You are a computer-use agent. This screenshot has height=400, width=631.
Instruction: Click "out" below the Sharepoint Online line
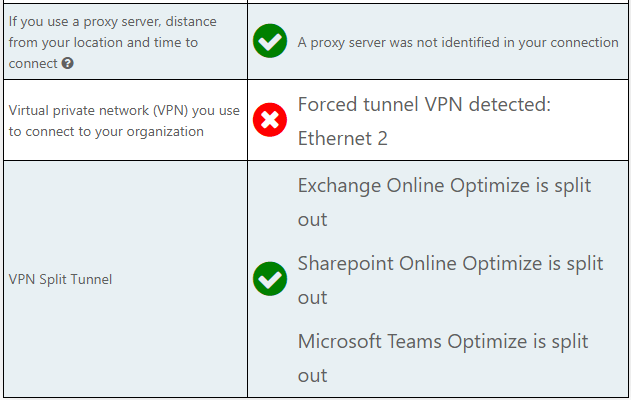tap(312, 297)
